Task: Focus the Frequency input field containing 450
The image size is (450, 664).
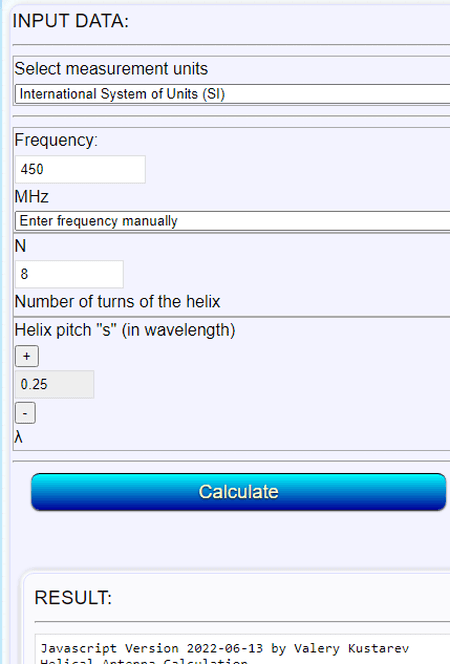Action: click(80, 169)
